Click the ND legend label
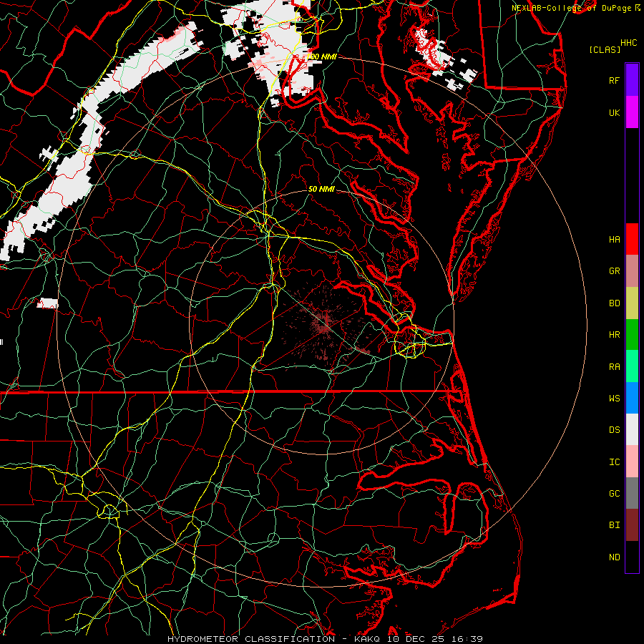The height and width of the screenshot is (644, 644). tap(615, 557)
